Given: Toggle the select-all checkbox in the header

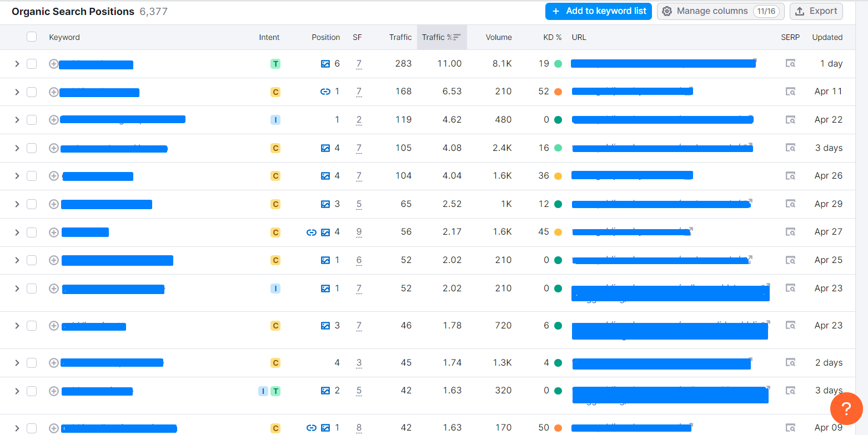Looking at the screenshot, I should [x=32, y=37].
